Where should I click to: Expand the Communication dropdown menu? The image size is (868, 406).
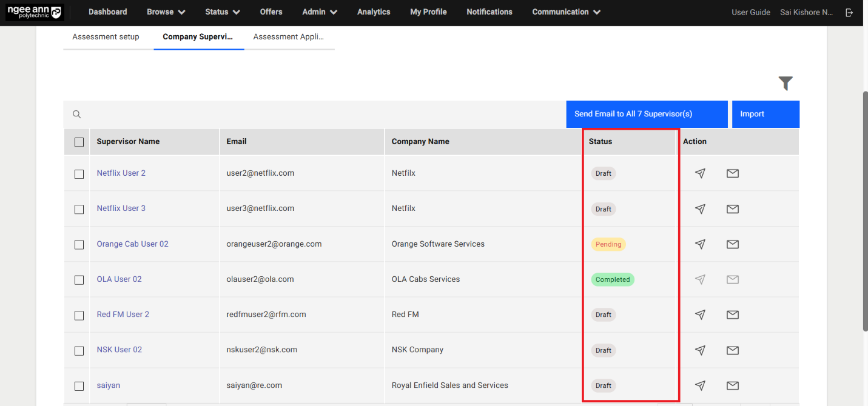pyautogui.click(x=566, y=12)
